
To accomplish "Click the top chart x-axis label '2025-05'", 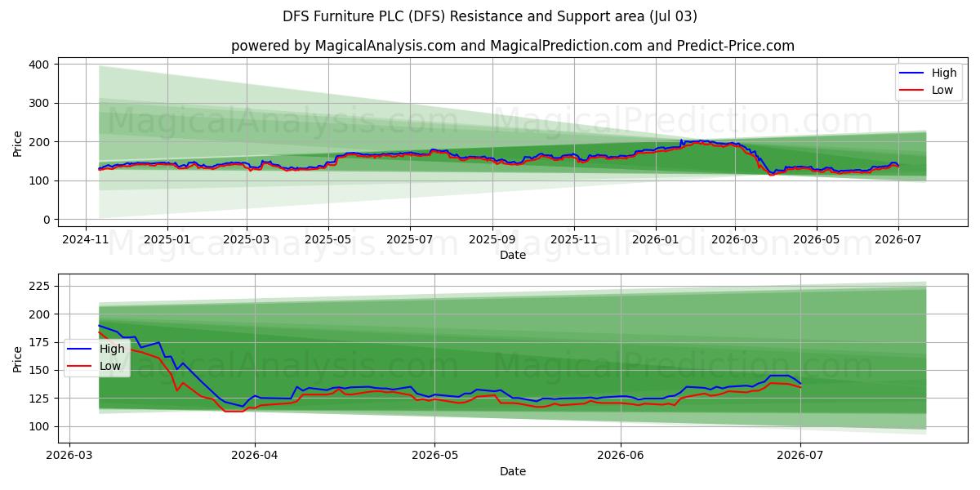I will pos(328,240).
